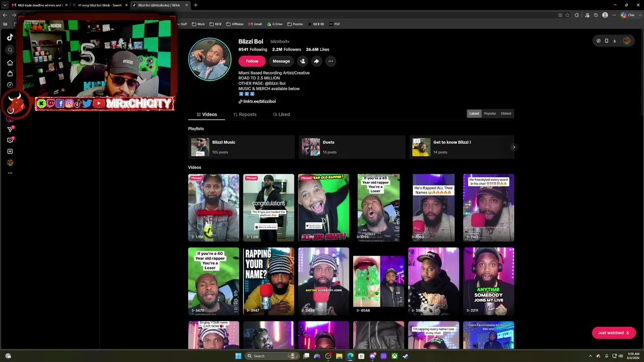Open the Get to know Blizzi playlist

[461, 147]
